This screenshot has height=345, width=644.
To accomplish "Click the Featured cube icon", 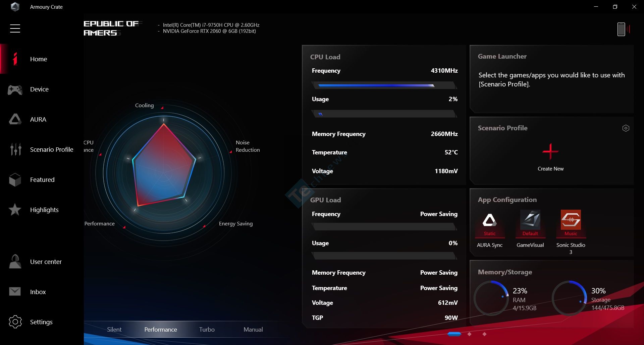I will pyautogui.click(x=15, y=180).
